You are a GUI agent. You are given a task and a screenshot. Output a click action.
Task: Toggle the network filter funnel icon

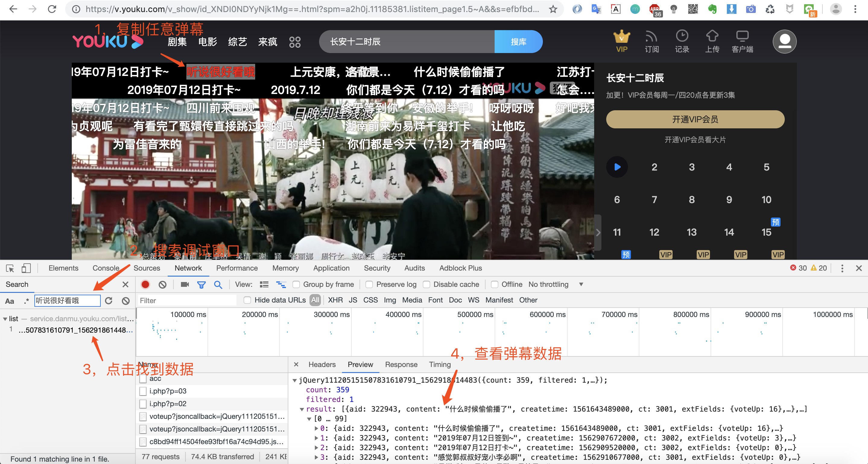tap(201, 284)
